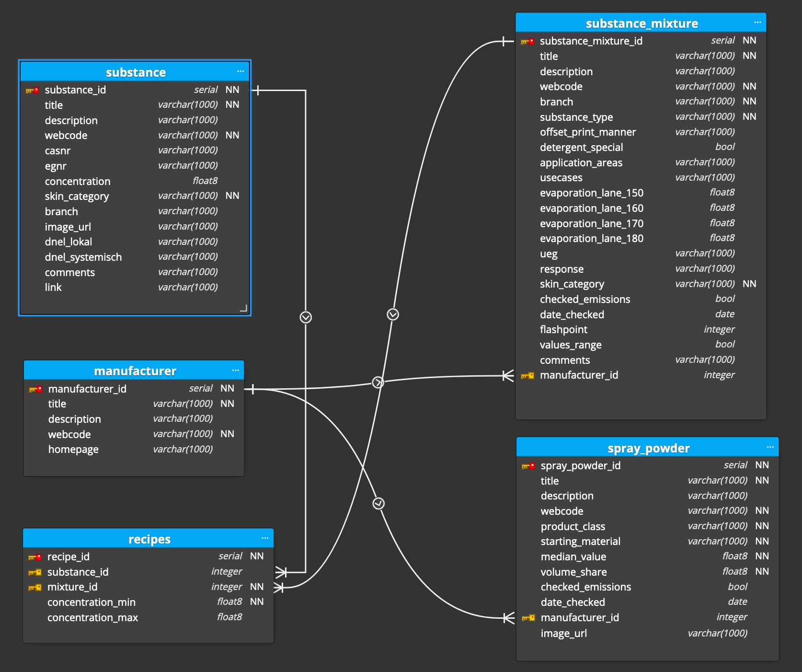The height and width of the screenshot is (672, 802).
Task: Select the homepage column in manufacturer table
Action: [x=73, y=450]
